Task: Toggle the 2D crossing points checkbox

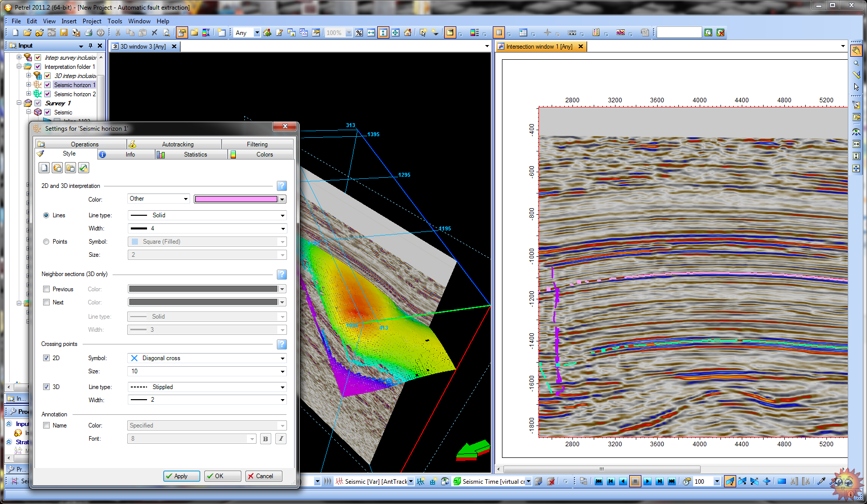Action: (46, 358)
